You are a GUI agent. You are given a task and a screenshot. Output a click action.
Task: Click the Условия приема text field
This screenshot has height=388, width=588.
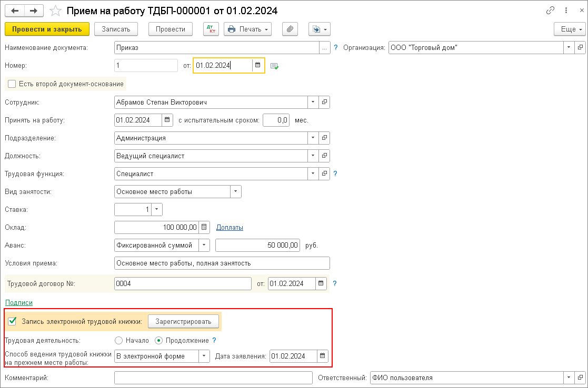click(222, 263)
